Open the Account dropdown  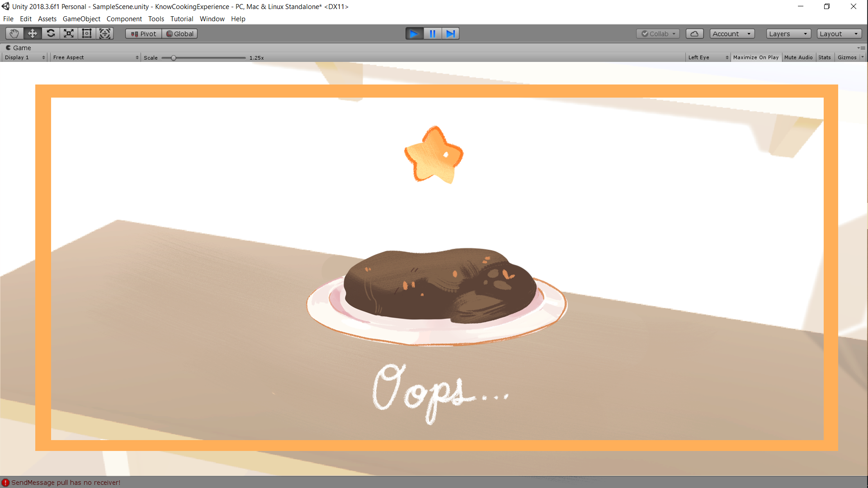(731, 33)
